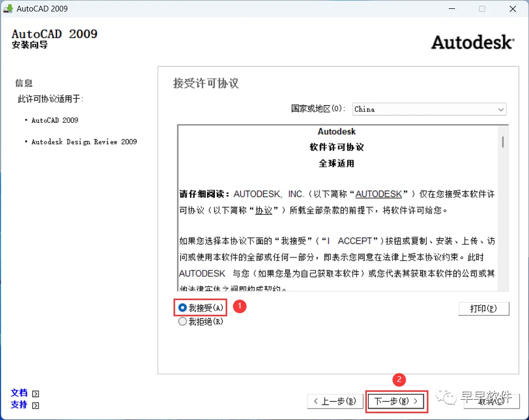
Task: Click the underlined 协议 term in agreement
Action: coord(264,211)
